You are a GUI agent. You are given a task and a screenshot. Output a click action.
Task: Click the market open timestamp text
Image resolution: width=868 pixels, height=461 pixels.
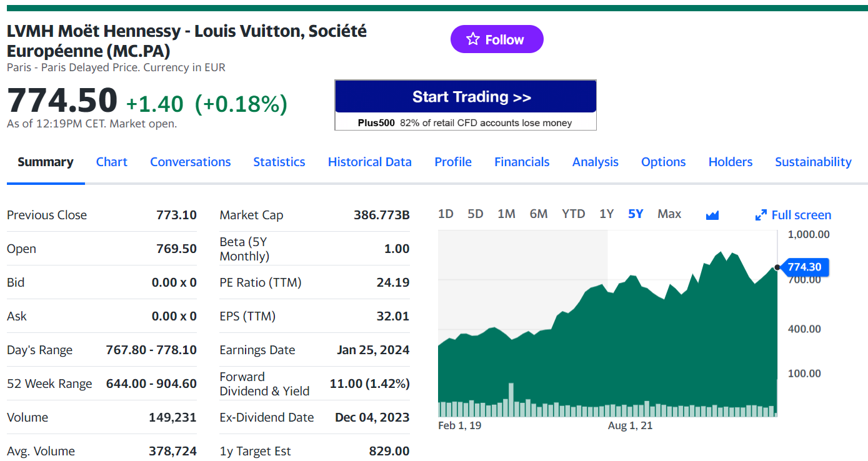[92, 124]
